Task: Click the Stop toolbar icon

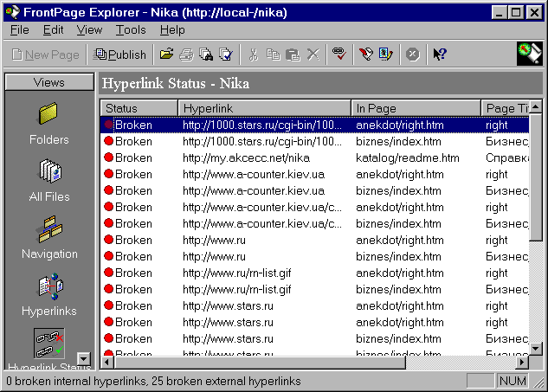Action: (x=413, y=55)
